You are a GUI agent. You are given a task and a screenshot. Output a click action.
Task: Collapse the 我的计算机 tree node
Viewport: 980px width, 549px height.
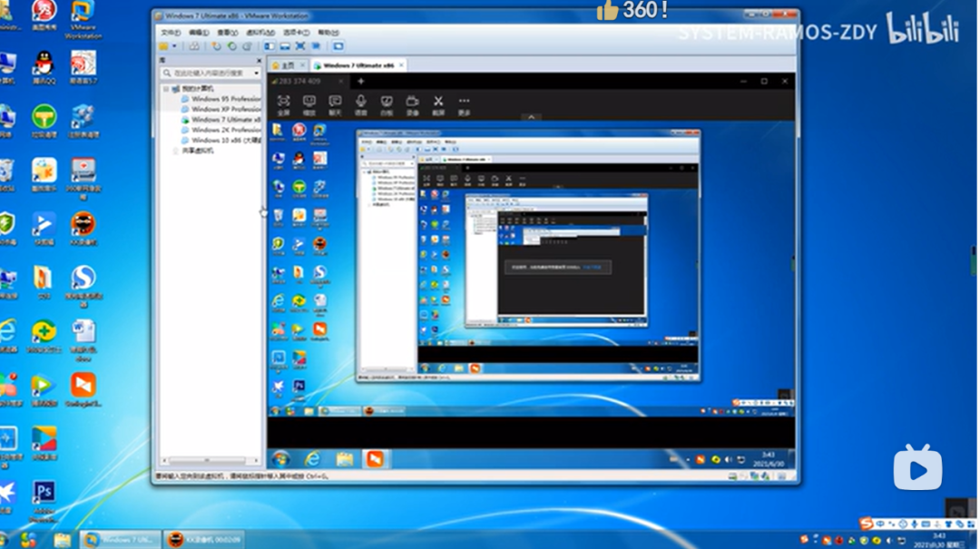click(x=166, y=89)
